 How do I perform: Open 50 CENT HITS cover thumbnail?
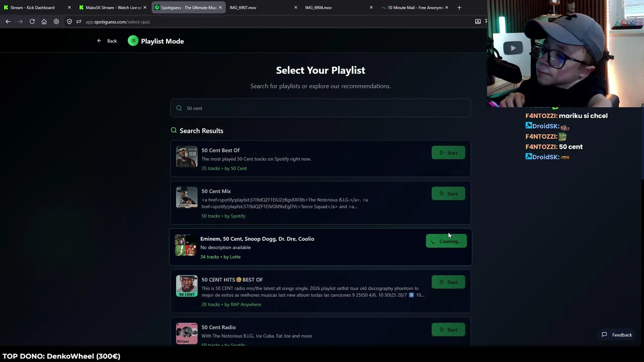(187, 286)
